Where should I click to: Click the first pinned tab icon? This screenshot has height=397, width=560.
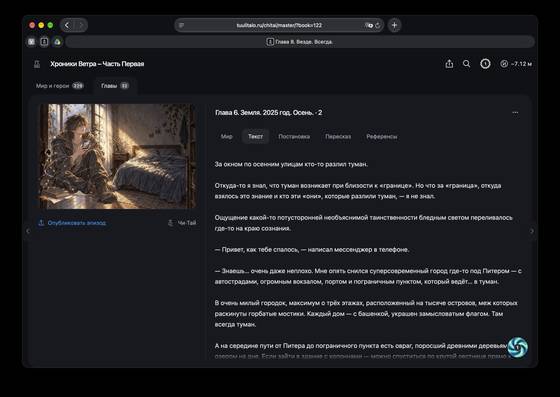point(31,42)
